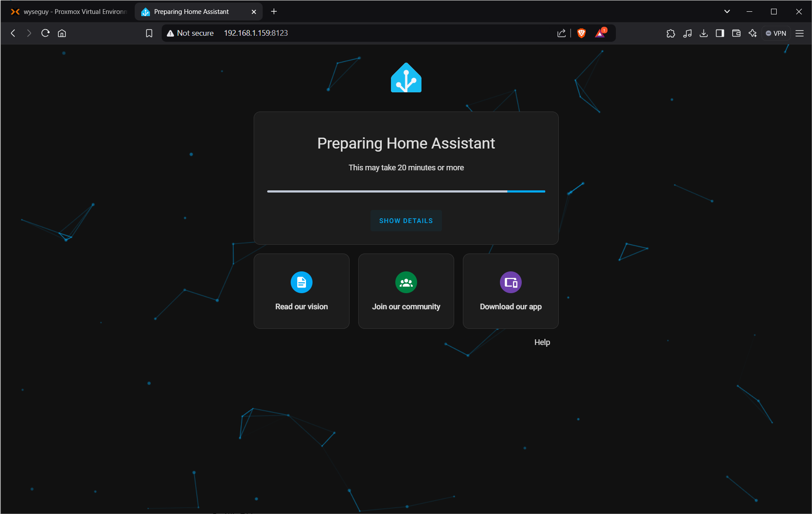This screenshot has width=812, height=514.
Task: Open the tab search dropdown arrow
Action: (727, 11)
